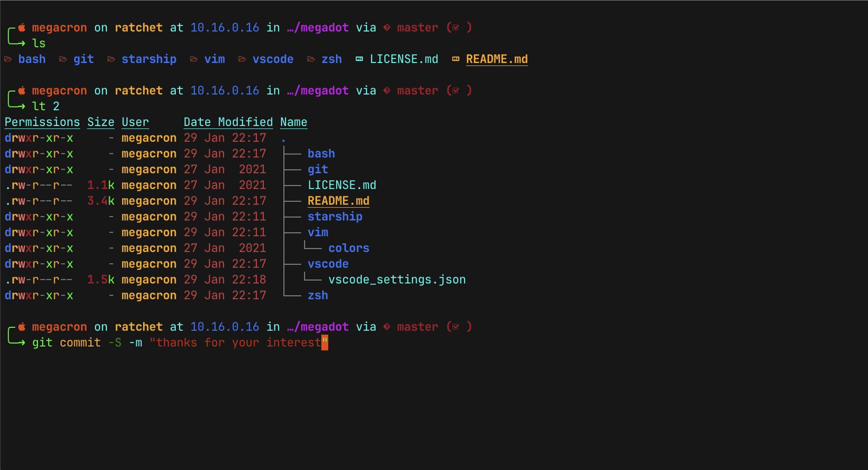Image resolution: width=868 pixels, height=470 pixels.
Task: Click the -m flag in git commit
Action: click(x=135, y=342)
